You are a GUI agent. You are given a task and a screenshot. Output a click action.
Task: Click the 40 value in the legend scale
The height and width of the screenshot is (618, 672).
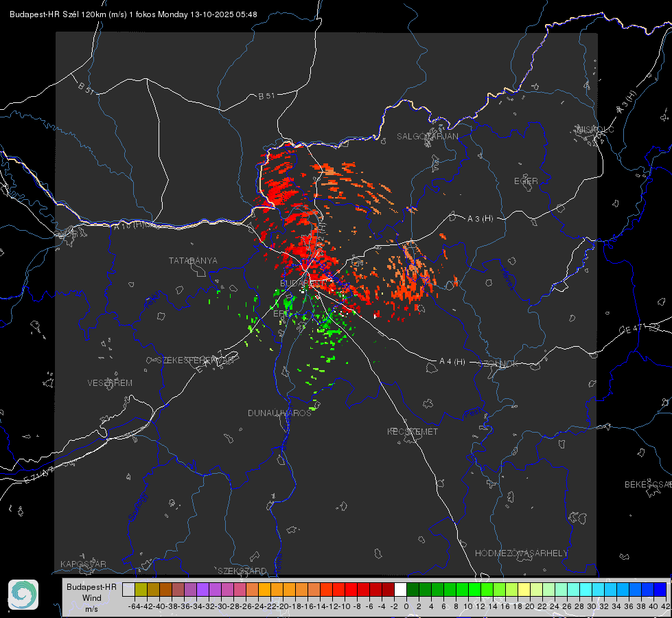[653, 606]
